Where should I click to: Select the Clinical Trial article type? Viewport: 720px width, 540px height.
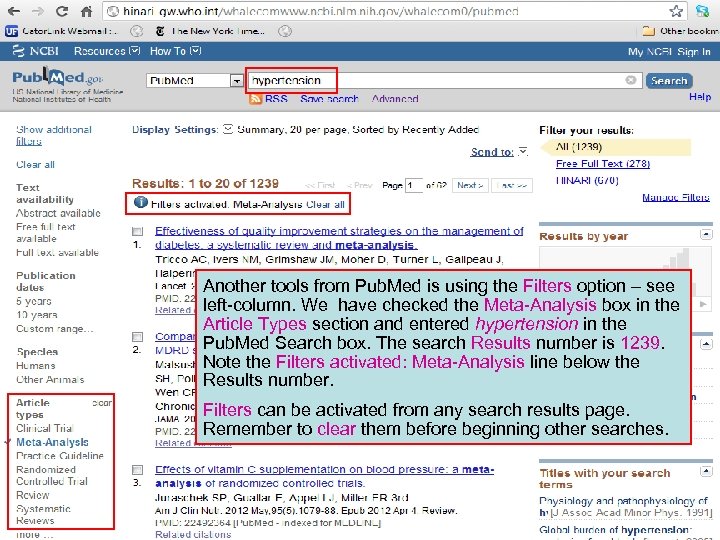tap(45, 428)
